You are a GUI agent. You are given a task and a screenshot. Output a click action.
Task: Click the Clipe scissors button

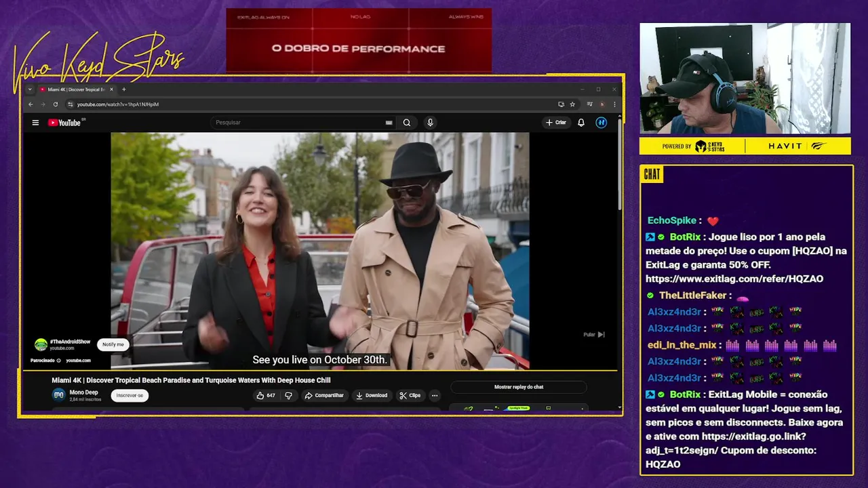click(x=410, y=395)
